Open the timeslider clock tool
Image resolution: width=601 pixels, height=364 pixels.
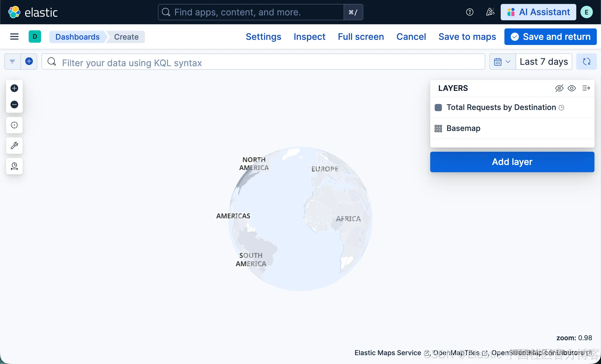click(x=14, y=166)
